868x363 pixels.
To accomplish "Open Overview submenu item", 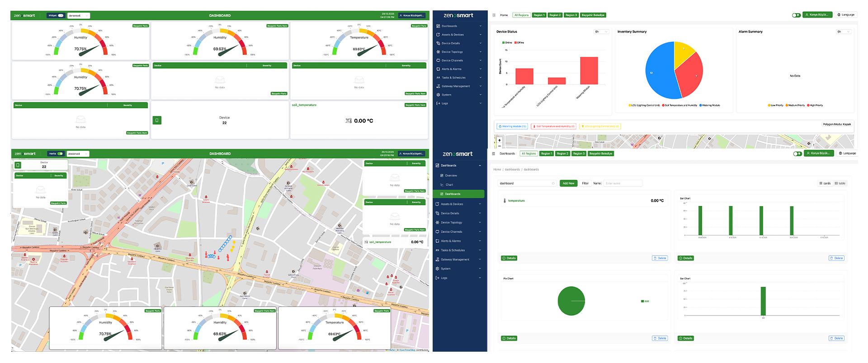I will click(451, 176).
